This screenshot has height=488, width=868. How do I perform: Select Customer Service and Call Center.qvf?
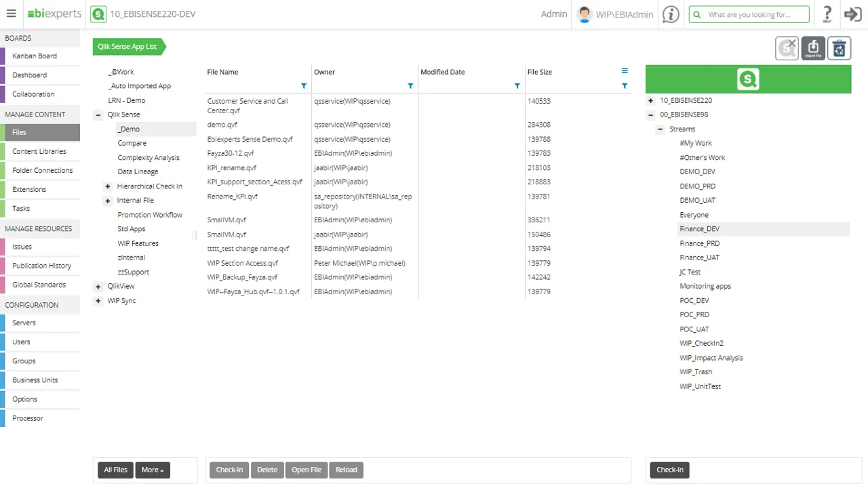click(x=248, y=106)
